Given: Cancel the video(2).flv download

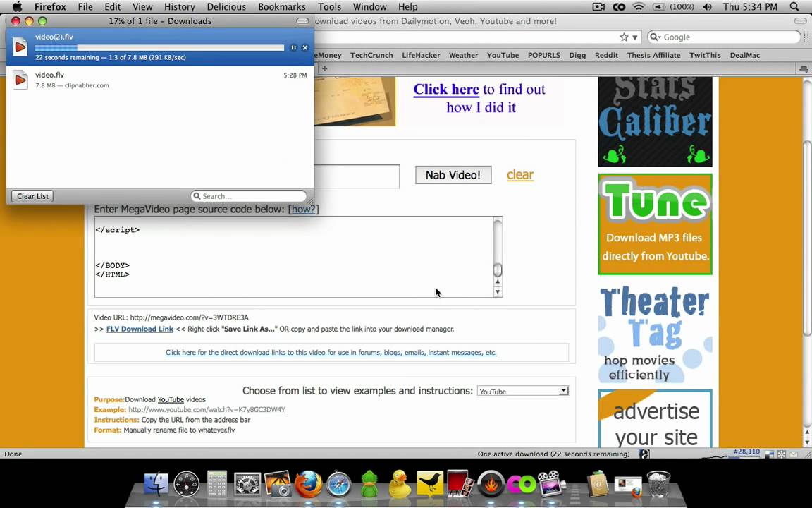Looking at the screenshot, I should coord(305,48).
